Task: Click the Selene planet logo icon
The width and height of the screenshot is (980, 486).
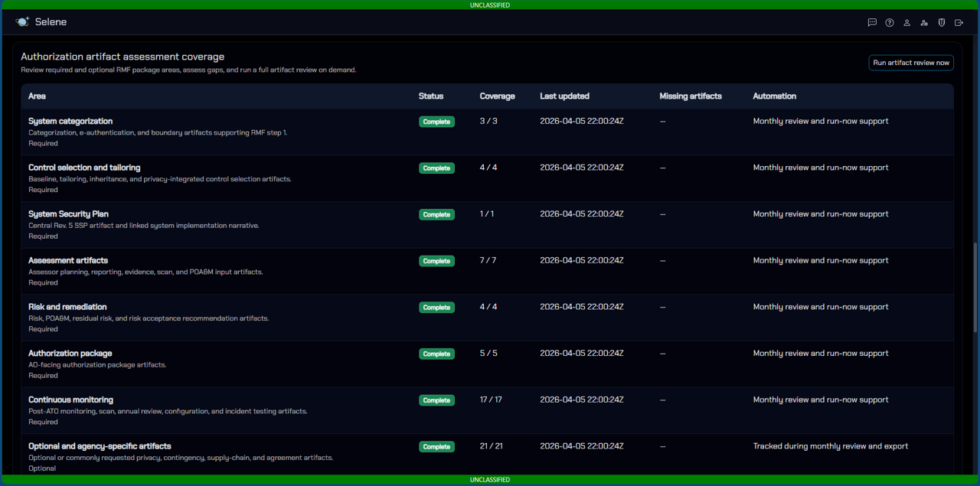Action: [22, 22]
